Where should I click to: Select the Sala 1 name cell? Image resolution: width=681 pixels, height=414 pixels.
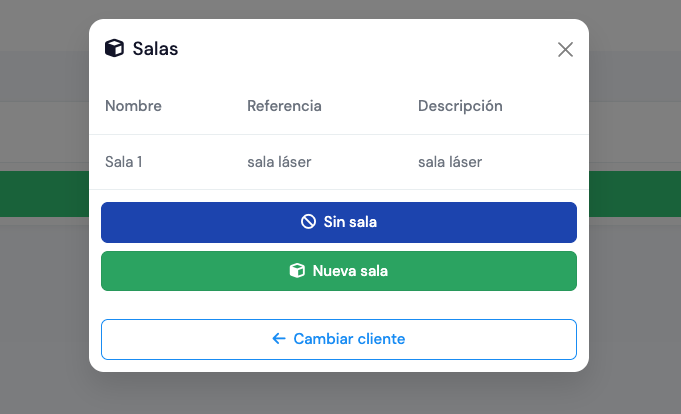(124, 161)
